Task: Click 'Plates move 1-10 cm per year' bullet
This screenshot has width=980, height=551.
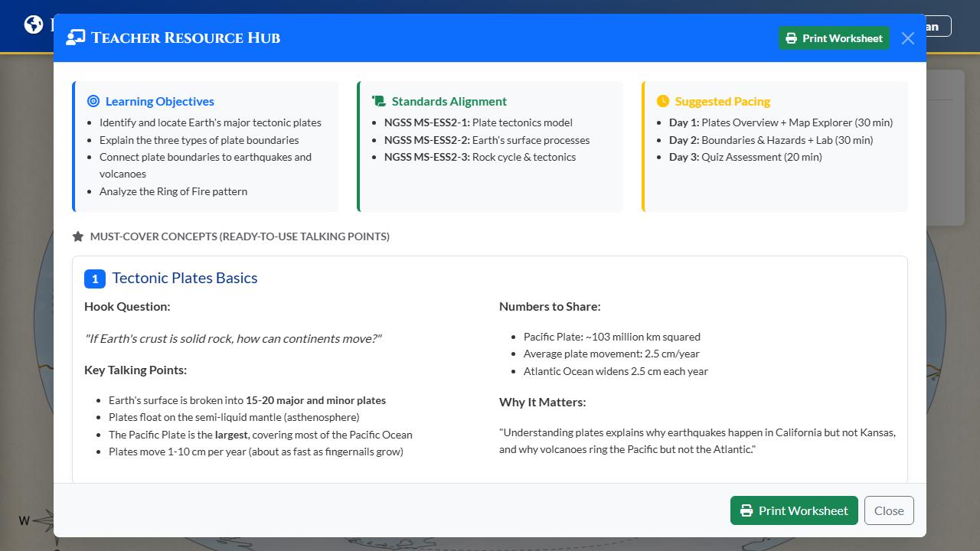Action: coord(256,452)
